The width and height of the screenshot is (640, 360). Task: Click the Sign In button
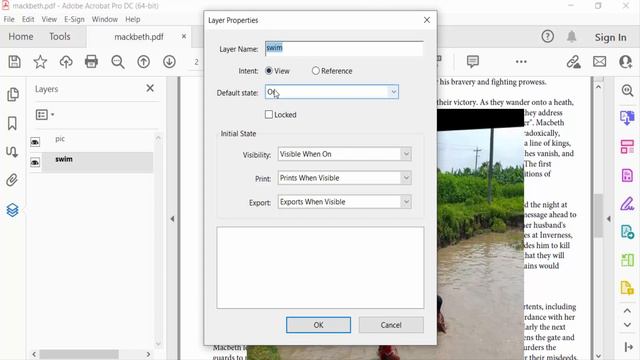coord(611,37)
